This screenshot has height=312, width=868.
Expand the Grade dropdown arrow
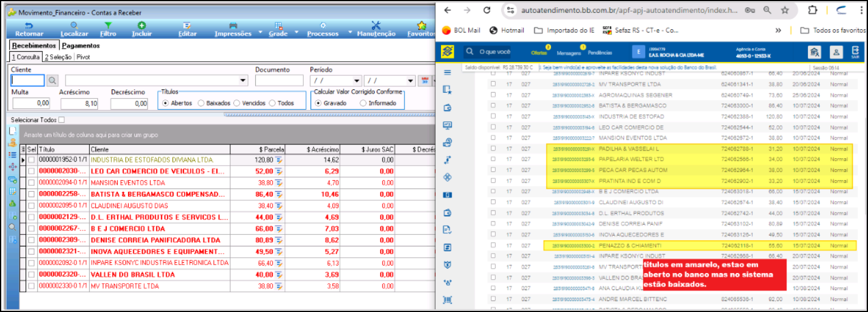(295, 33)
